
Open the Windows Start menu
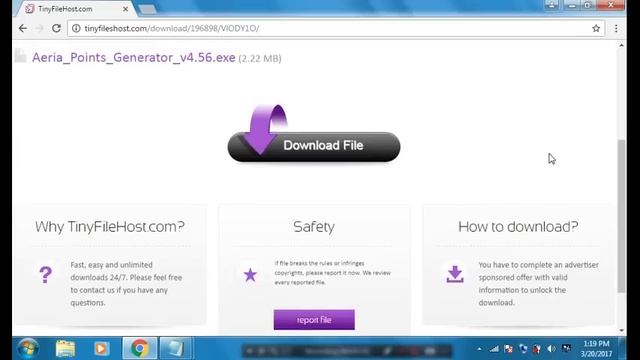pos(28,348)
